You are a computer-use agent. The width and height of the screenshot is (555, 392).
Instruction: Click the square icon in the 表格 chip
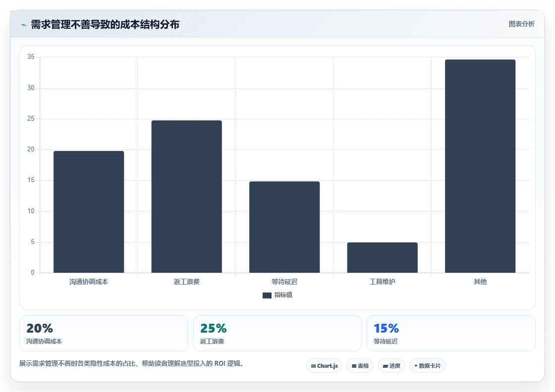coord(354,366)
